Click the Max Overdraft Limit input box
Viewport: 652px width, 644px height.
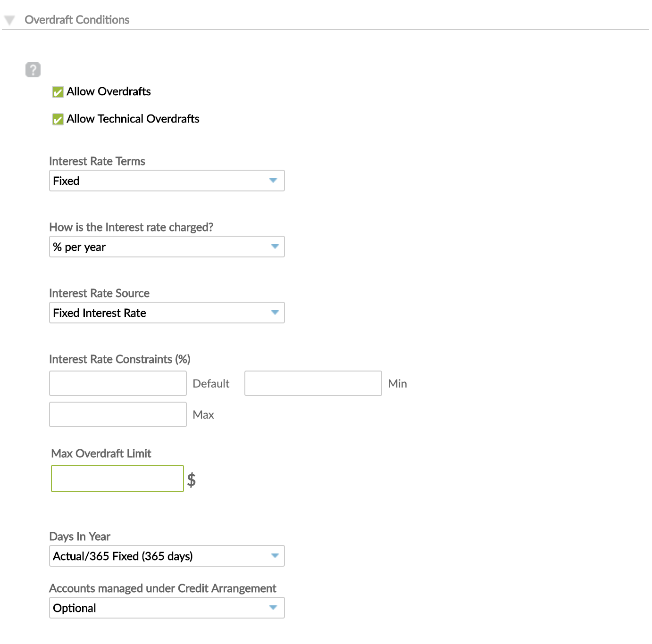[x=117, y=479]
